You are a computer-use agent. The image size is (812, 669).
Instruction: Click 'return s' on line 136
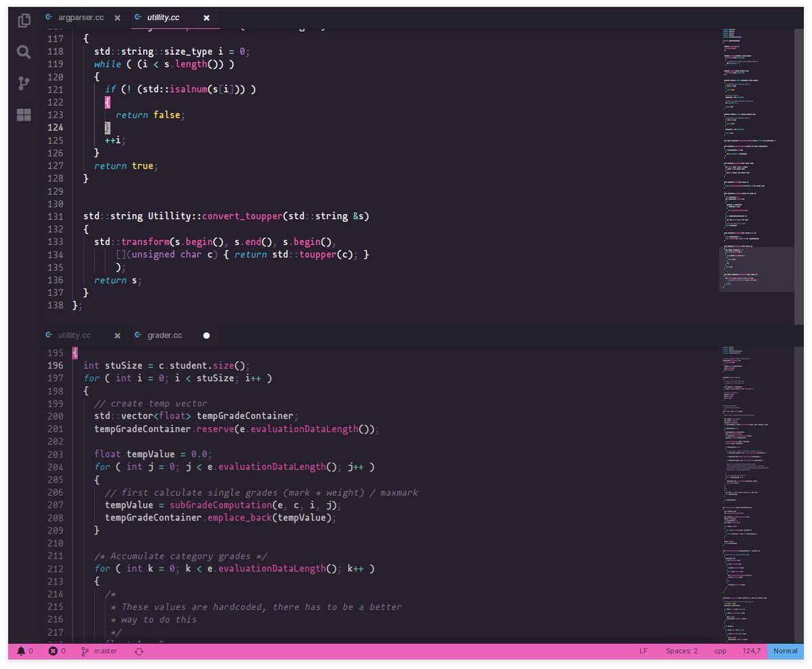pyautogui.click(x=116, y=280)
